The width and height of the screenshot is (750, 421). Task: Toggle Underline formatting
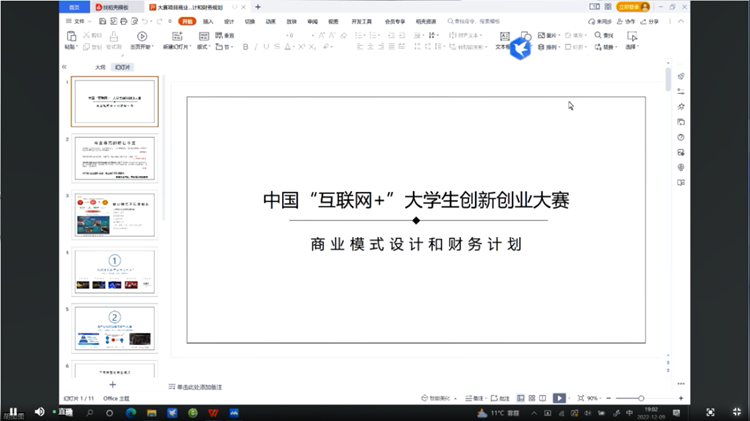pyautogui.click(x=266, y=47)
